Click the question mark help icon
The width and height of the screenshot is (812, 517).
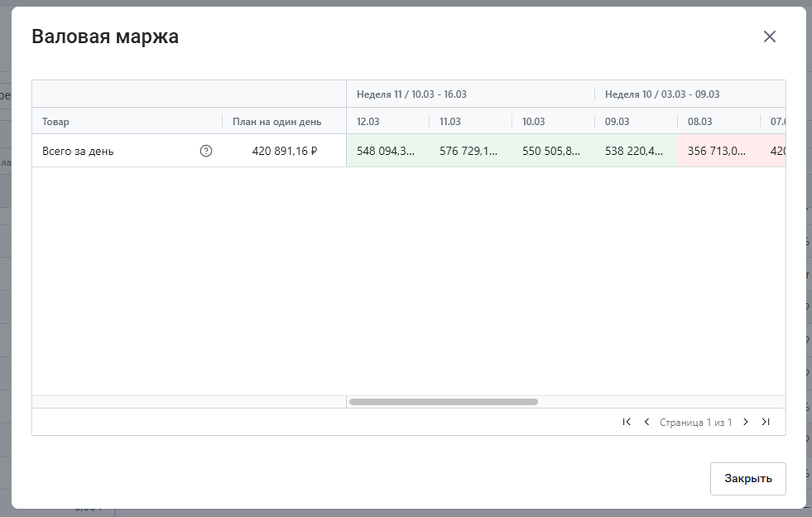[x=206, y=151]
